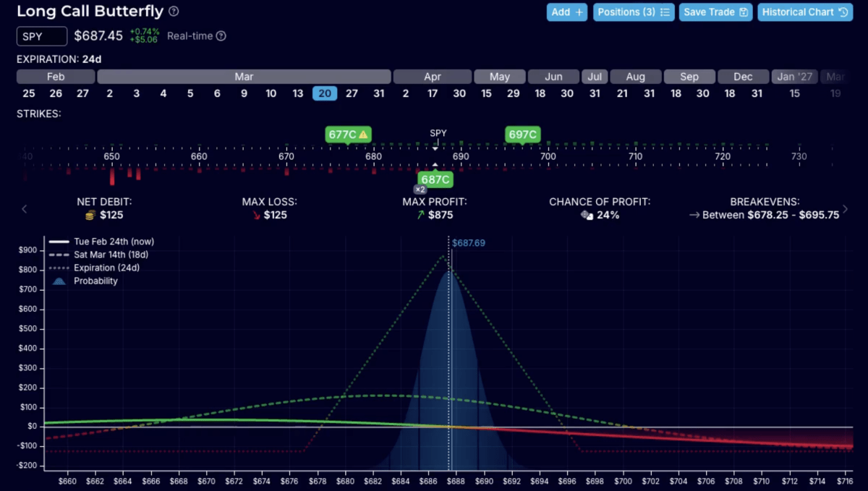
Task: Click the left chevron beside Net Debit
Action: tap(25, 208)
